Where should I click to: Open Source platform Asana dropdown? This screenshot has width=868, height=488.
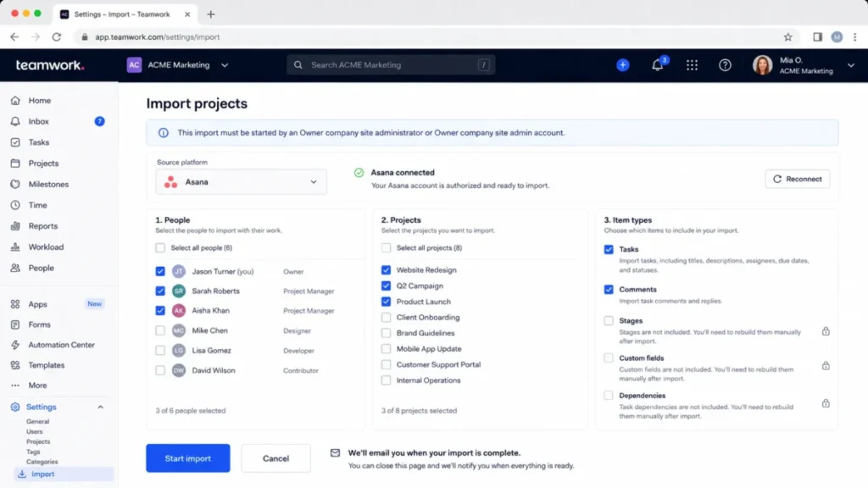tap(242, 182)
